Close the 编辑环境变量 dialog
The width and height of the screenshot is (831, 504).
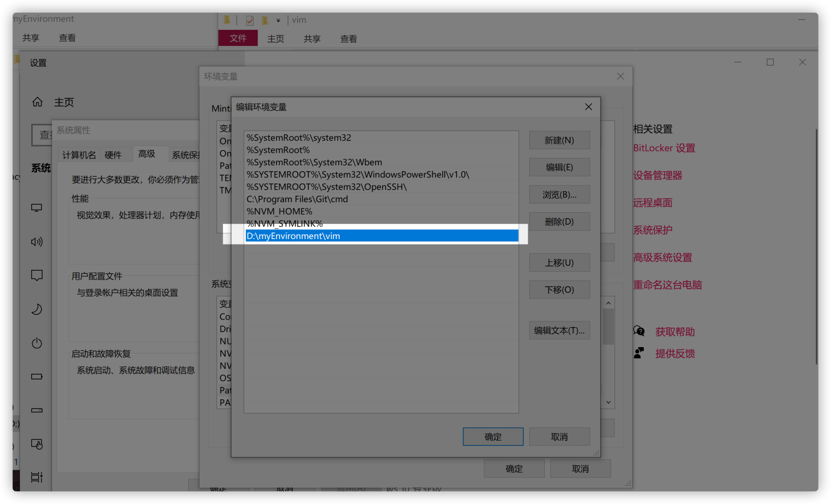(x=588, y=107)
